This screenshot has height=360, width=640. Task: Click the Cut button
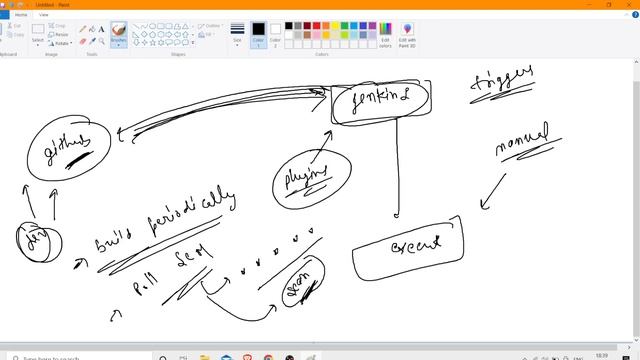click(14, 26)
